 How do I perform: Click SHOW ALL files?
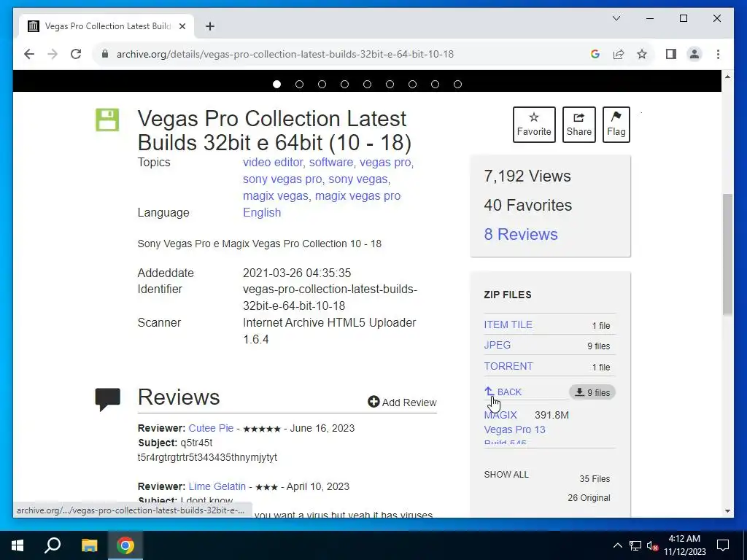click(506, 474)
